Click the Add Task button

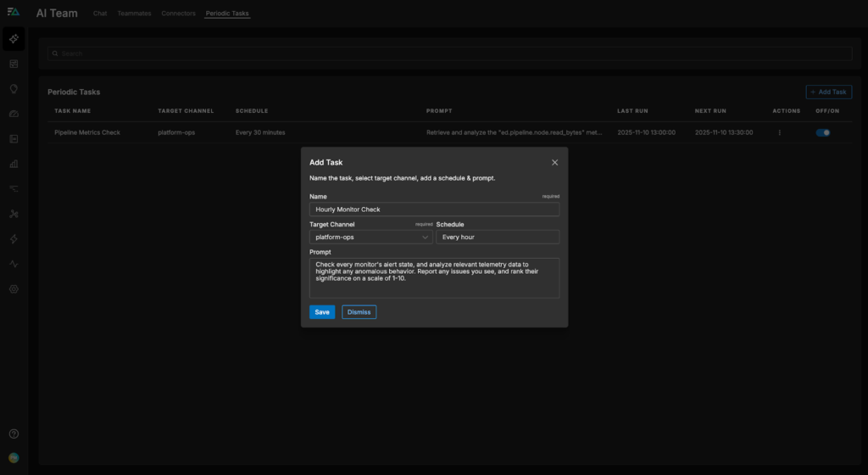(828, 92)
